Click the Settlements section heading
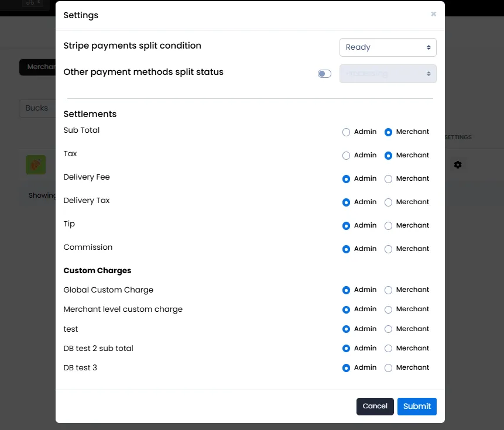The width and height of the screenshot is (504, 430). (x=90, y=114)
